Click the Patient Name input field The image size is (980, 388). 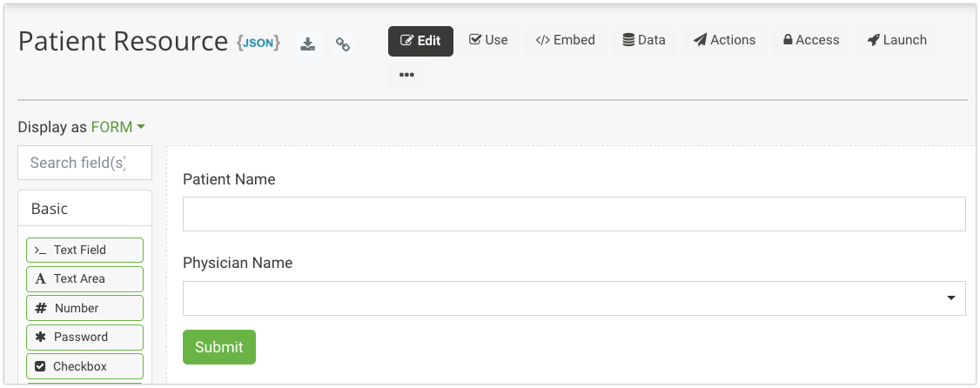pyautogui.click(x=574, y=214)
